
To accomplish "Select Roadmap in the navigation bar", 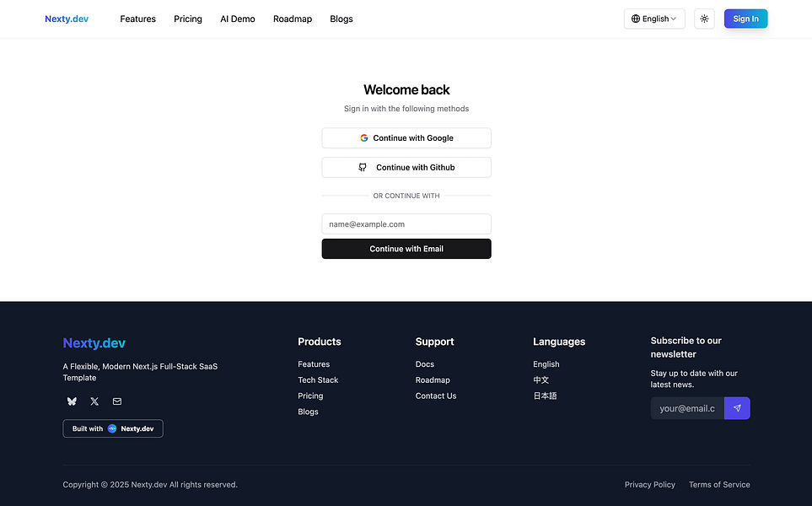I will click(292, 19).
